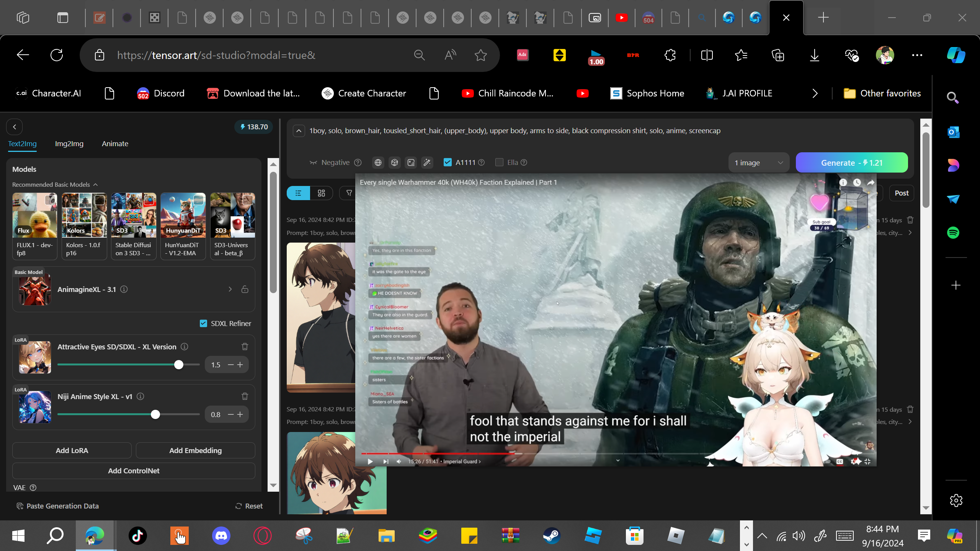This screenshot has width=980, height=551.
Task: Add this page to browser favorites
Action: pyautogui.click(x=481, y=55)
